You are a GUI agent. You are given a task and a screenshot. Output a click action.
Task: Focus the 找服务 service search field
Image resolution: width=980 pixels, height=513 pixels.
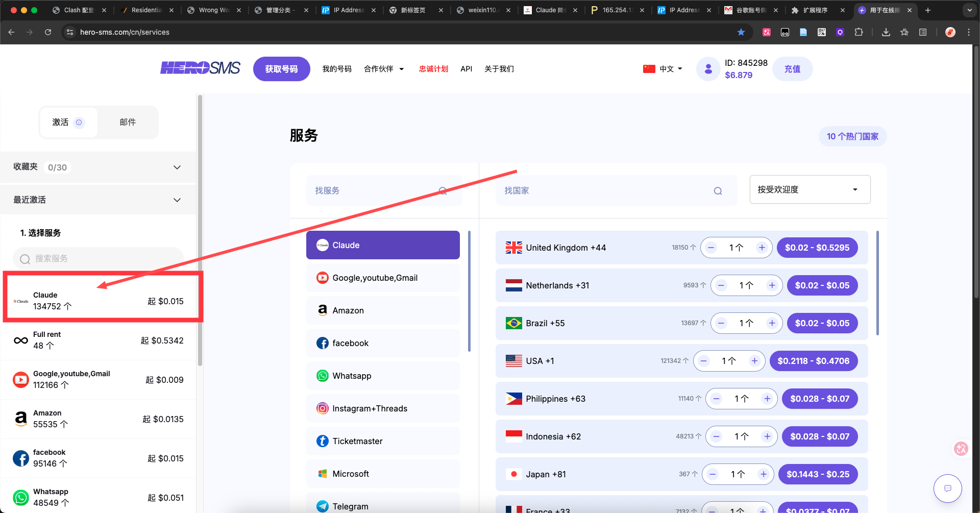point(384,190)
